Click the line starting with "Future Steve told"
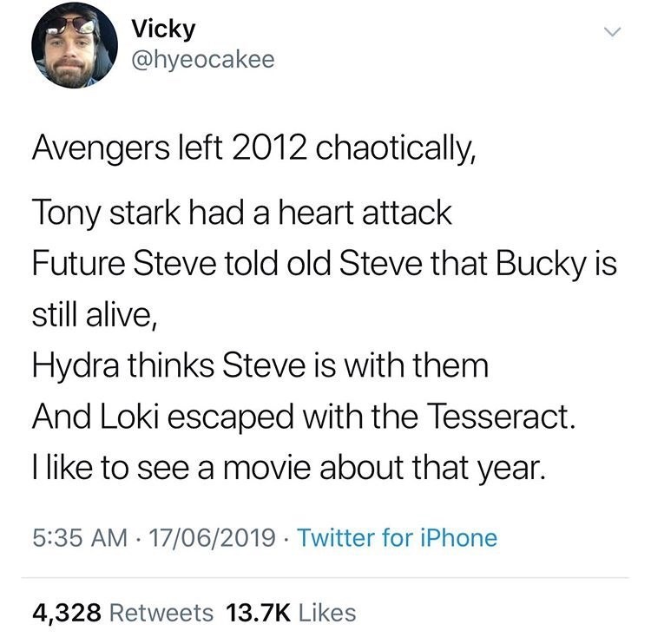The image size is (651, 644). tap(323, 265)
